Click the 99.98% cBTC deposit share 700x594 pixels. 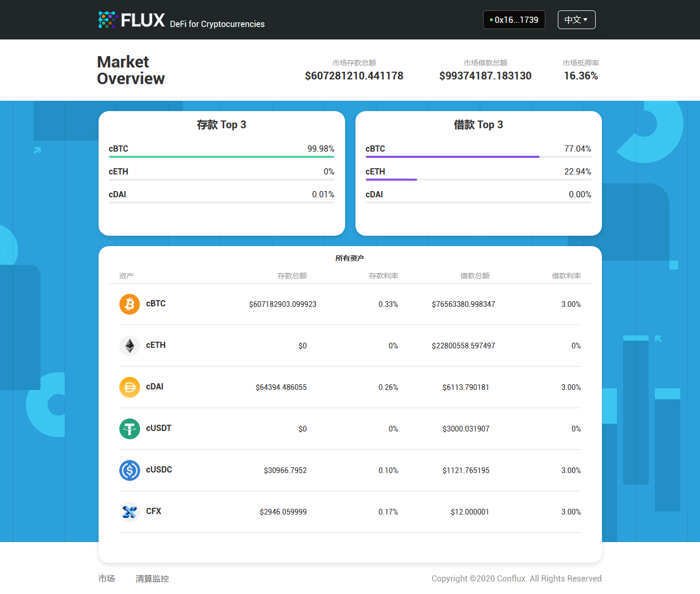321,148
